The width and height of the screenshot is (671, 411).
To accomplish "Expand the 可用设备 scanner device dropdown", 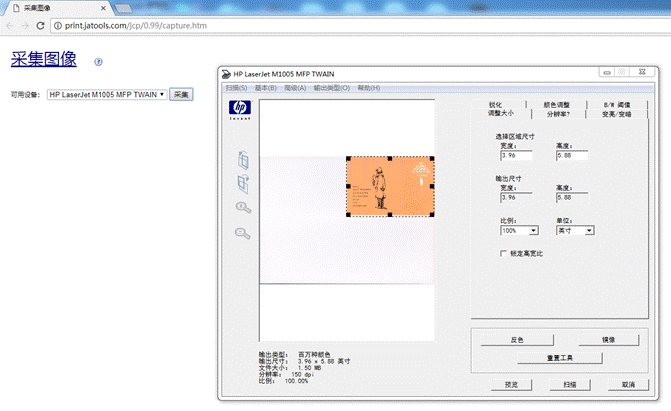I will pyautogui.click(x=107, y=94).
